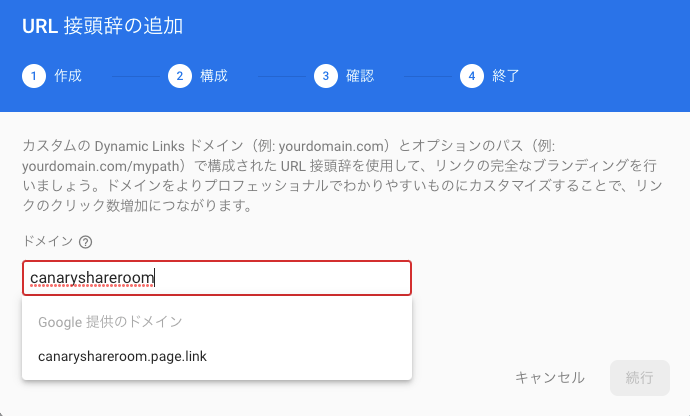Click the connector line between 確認 and 終了

(x=428, y=76)
